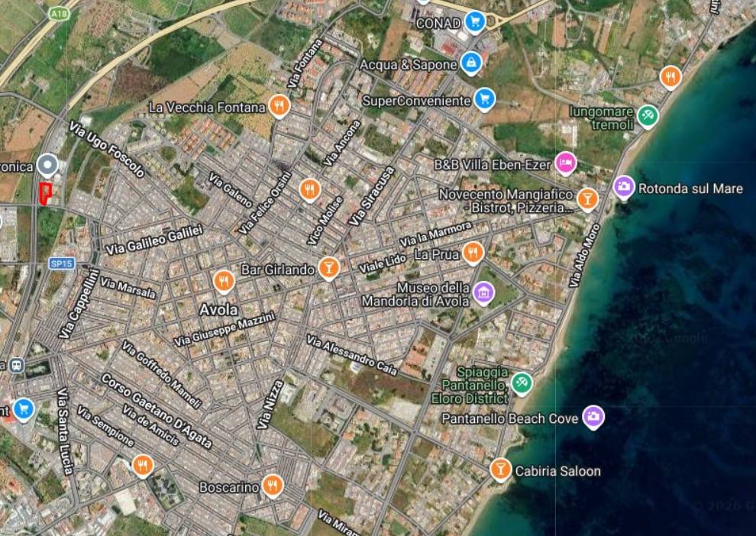Viewport: 756px width, 536px height.
Task: Select the Boscarino restaurant pin
Action: pyautogui.click(x=272, y=485)
